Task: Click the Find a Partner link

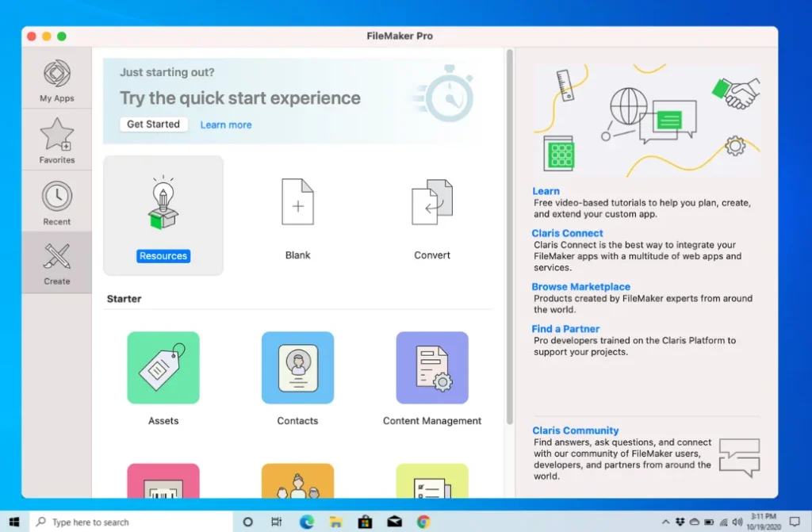Action: [565, 329]
